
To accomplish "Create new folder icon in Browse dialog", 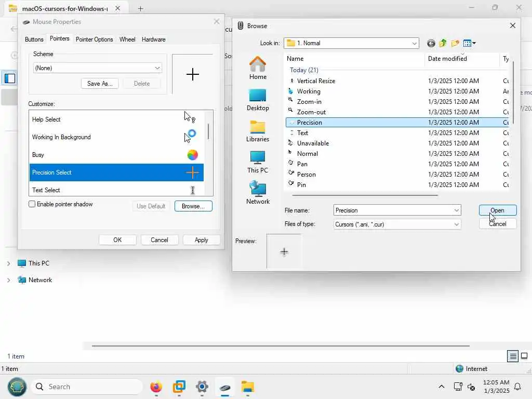I will pos(455,43).
